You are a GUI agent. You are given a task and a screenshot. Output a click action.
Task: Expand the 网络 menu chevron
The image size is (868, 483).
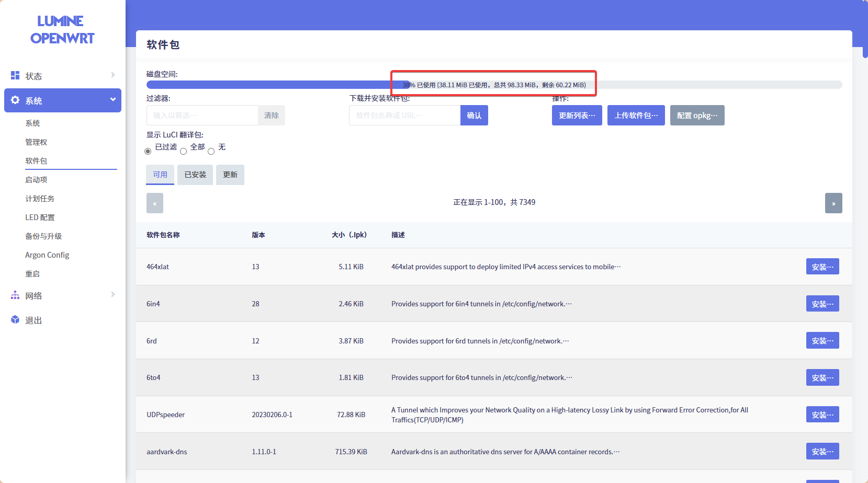tap(113, 295)
